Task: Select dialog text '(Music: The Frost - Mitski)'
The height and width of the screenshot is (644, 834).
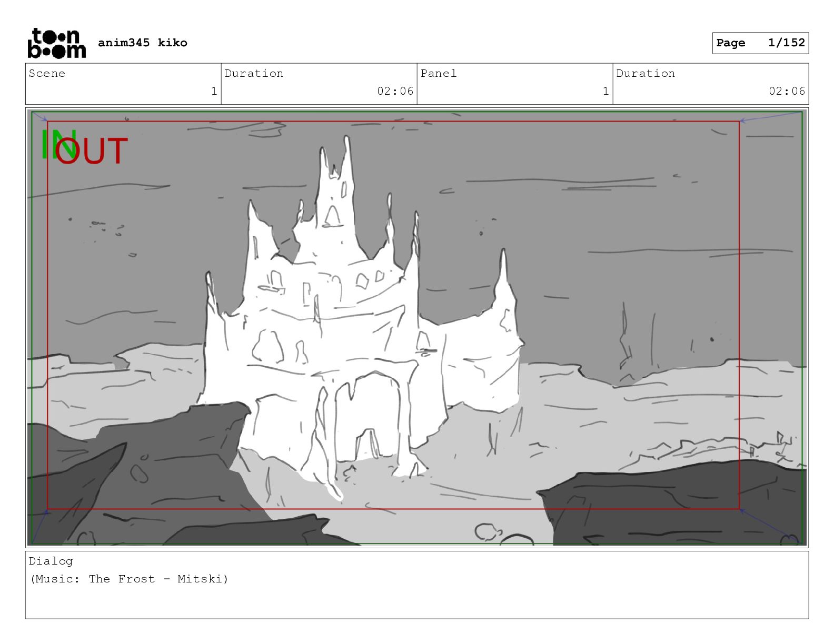Action: [x=130, y=579]
